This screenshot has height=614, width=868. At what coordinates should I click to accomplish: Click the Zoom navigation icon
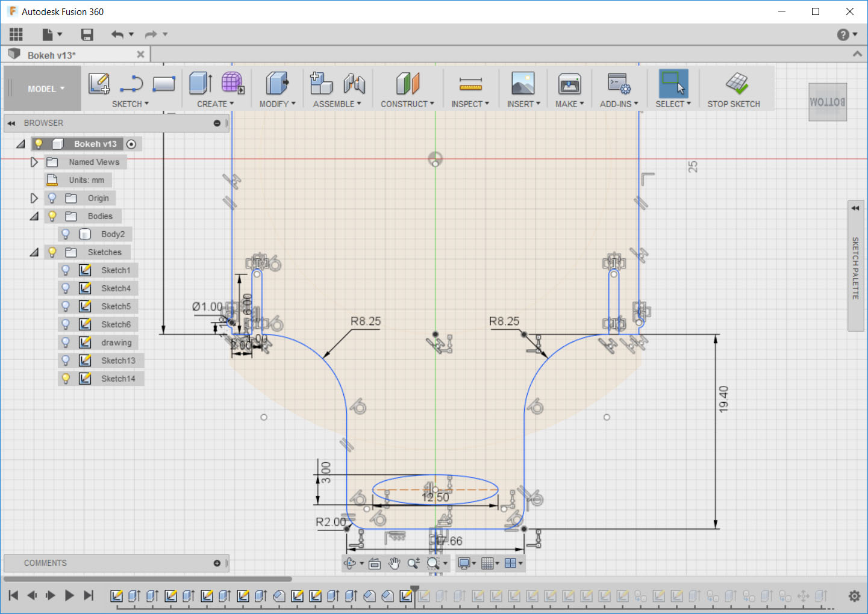[413, 563]
